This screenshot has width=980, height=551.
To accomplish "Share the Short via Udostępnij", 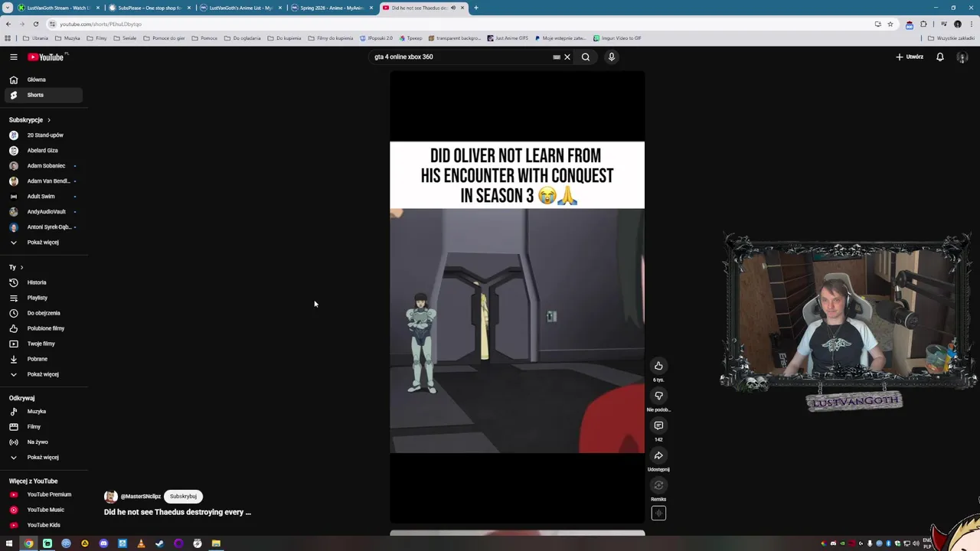I will click(x=658, y=455).
